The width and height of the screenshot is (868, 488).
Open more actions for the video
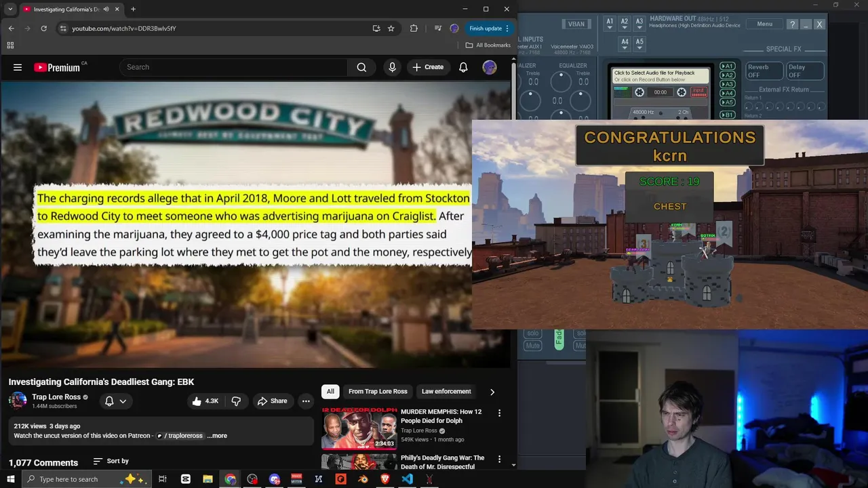click(306, 401)
